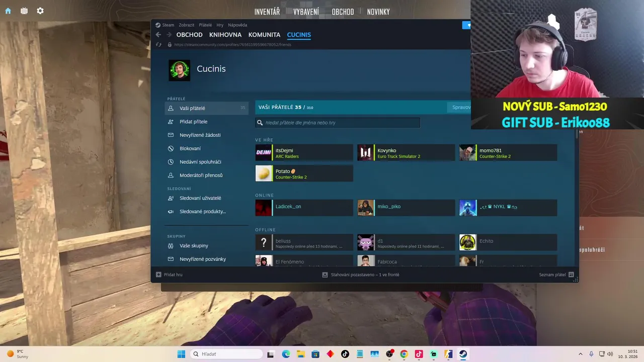This screenshot has height=362, width=644.
Task: Click the TV icon in CS2 top bar
Action: pos(24,11)
